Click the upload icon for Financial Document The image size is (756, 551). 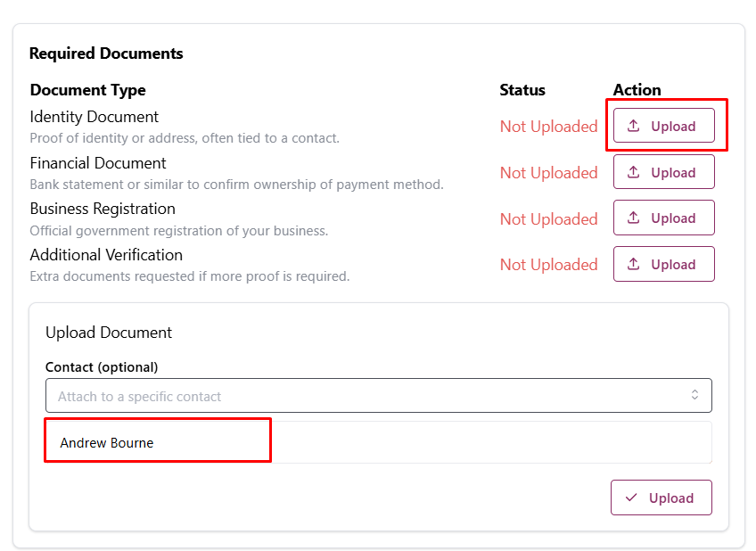pyautogui.click(x=634, y=172)
